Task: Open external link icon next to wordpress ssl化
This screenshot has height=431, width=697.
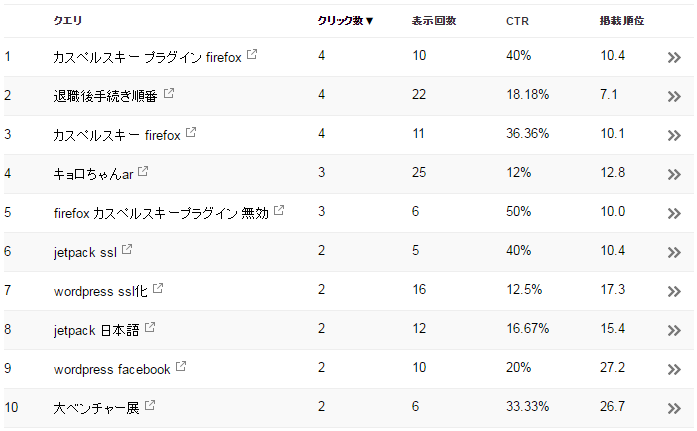Action: tap(158, 288)
